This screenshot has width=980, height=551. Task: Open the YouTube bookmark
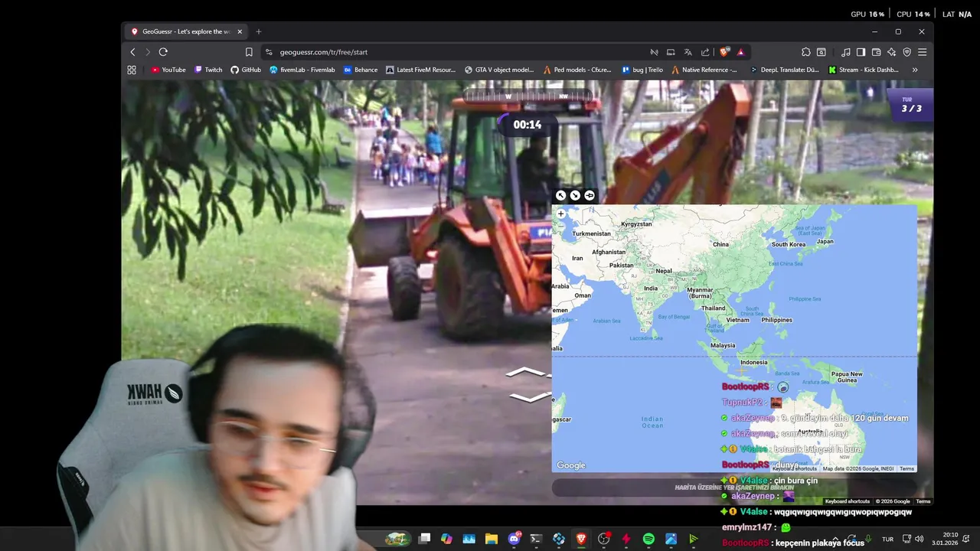click(x=168, y=70)
